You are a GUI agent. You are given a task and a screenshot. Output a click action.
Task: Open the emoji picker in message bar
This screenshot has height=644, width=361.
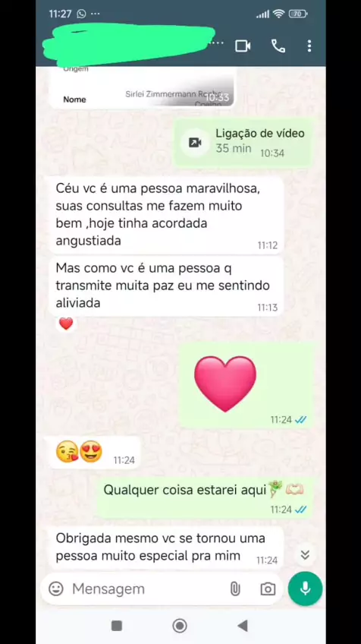click(56, 589)
